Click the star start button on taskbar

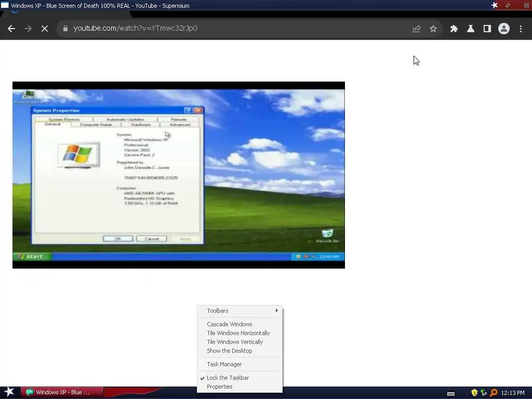(9, 392)
